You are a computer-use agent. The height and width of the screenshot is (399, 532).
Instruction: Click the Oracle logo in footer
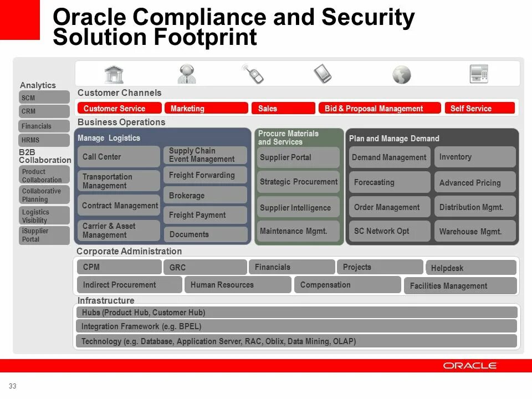[469, 365]
